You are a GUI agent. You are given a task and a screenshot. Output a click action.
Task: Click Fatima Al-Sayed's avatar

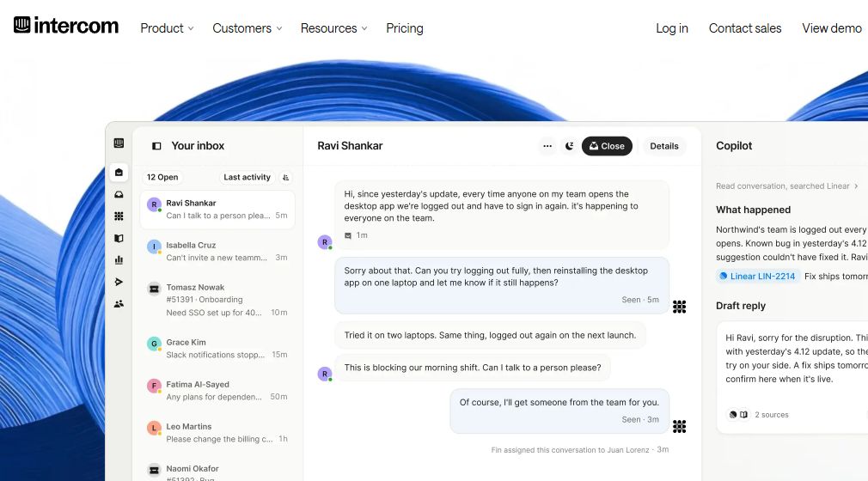(154, 386)
